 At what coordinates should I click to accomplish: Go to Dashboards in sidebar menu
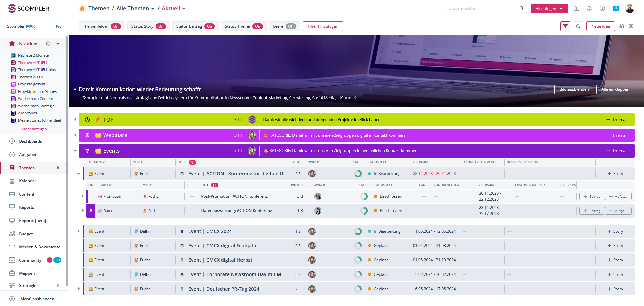coord(30,141)
